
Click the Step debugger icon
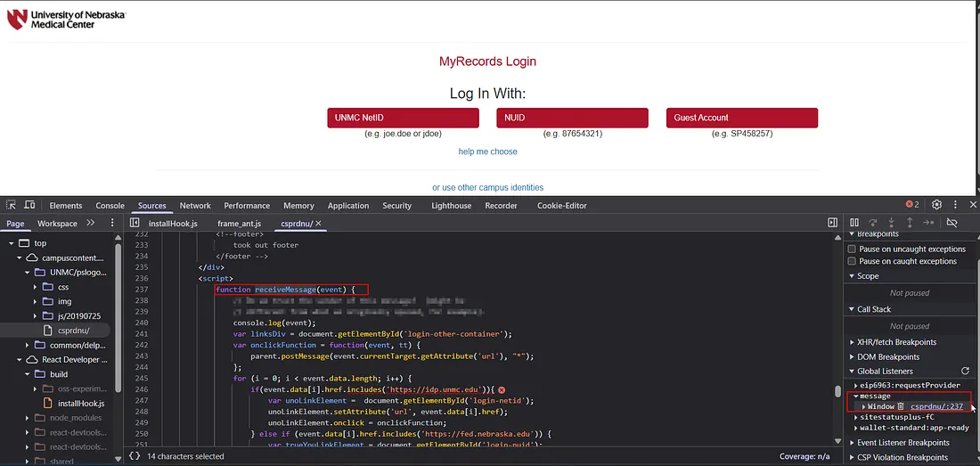[928, 223]
